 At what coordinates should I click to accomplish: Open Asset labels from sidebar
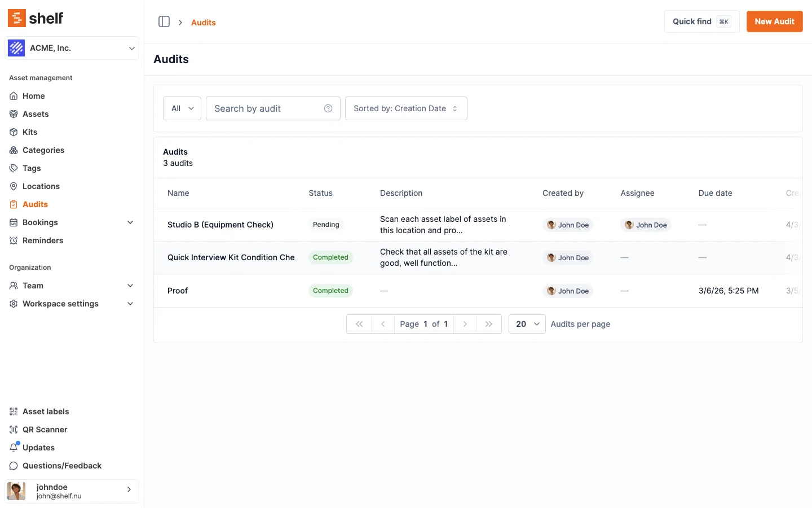pyautogui.click(x=46, y=411)
